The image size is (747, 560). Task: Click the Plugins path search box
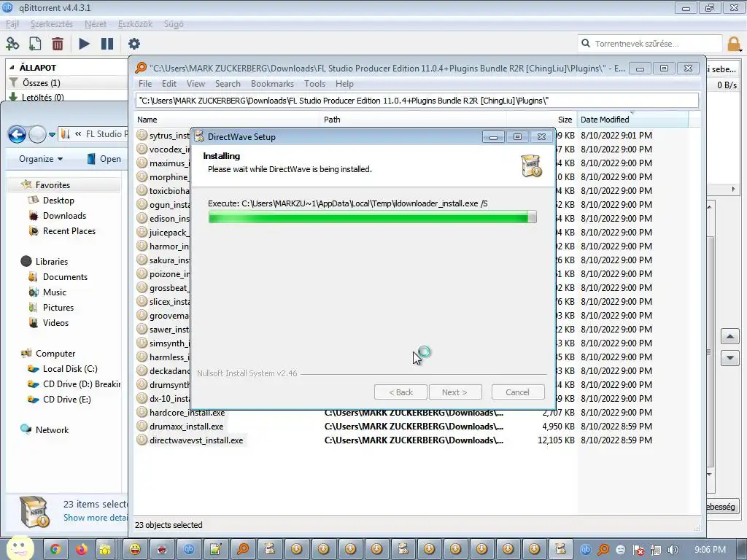(x=417, y=101)
